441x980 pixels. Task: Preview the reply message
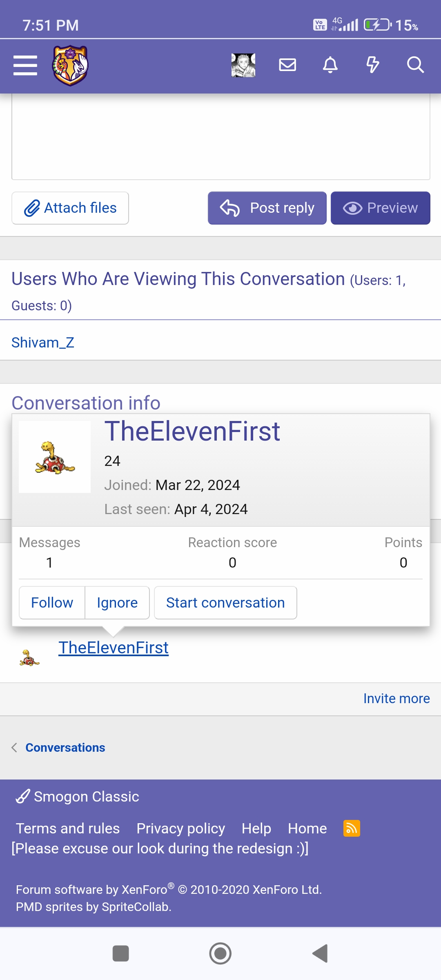380,208
